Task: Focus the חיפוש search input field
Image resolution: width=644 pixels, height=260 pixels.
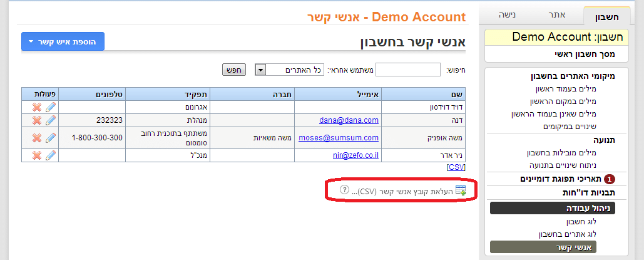Action: click(x=408, y=70)
